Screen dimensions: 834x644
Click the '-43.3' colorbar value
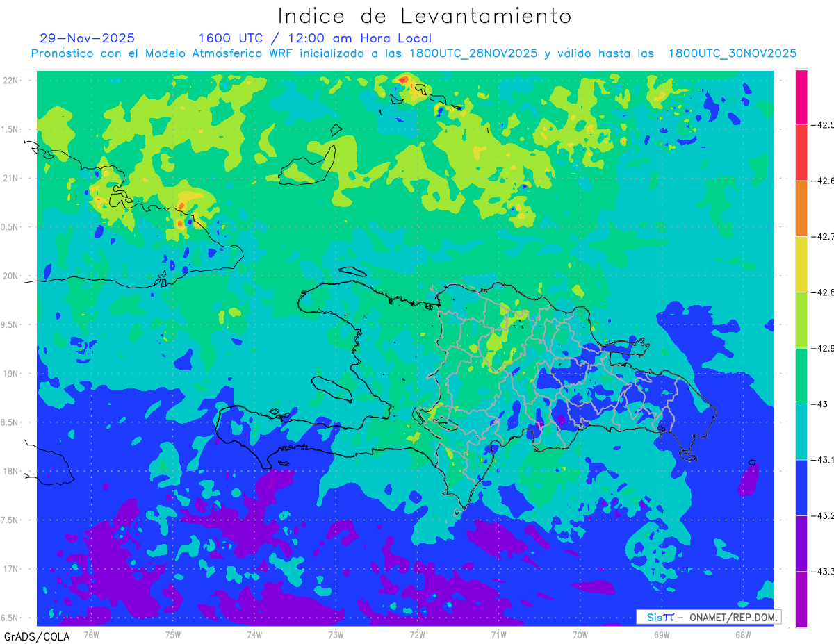[x=823, y=571]
